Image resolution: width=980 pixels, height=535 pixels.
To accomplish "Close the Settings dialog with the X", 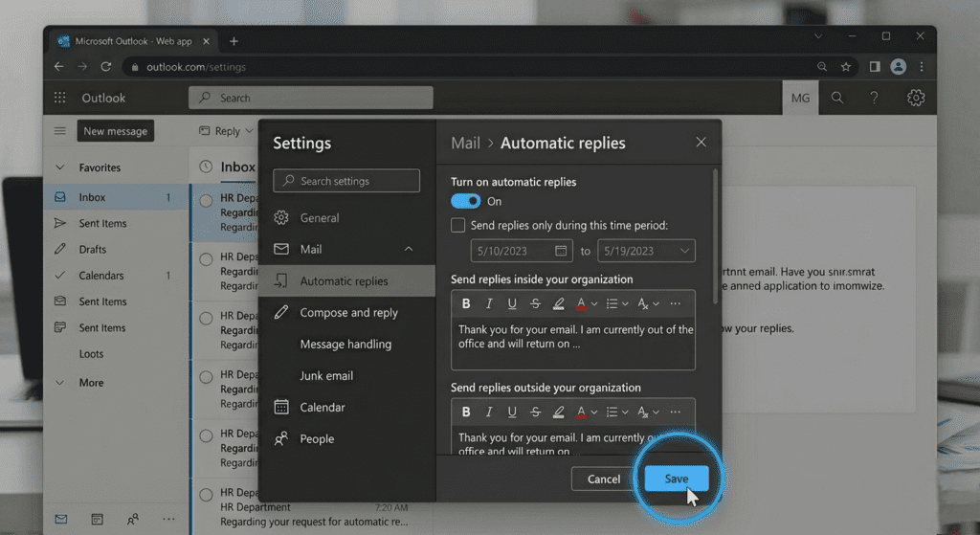I will coord(702,143).
